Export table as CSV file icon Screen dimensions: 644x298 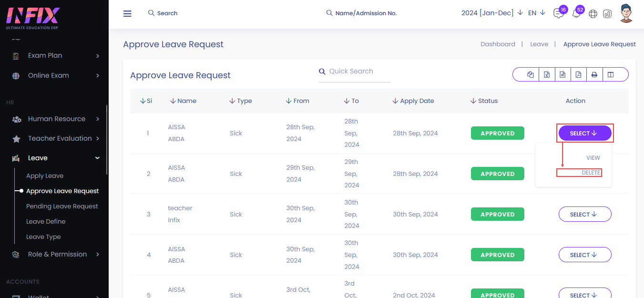click(562, 75)
